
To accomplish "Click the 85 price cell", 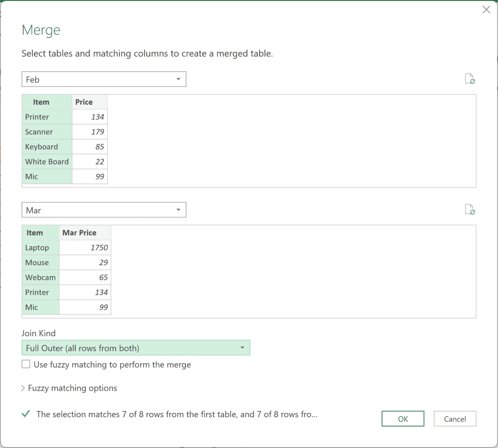I will tap(90, 147).
